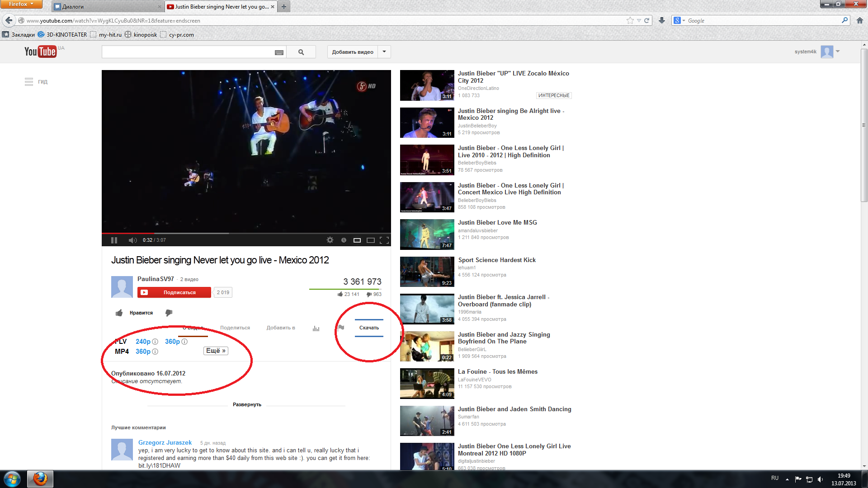The width and height of the screenshot is (868, 488).
Task: Open the video statistics chart icon
Action: click(x=316, y=328)
